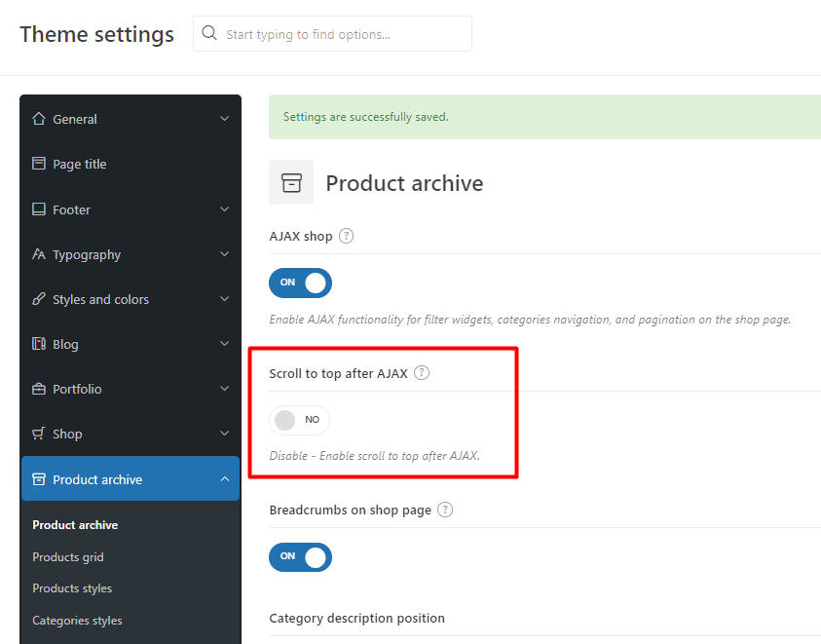Go to Products styles submenu

point(72,587)
